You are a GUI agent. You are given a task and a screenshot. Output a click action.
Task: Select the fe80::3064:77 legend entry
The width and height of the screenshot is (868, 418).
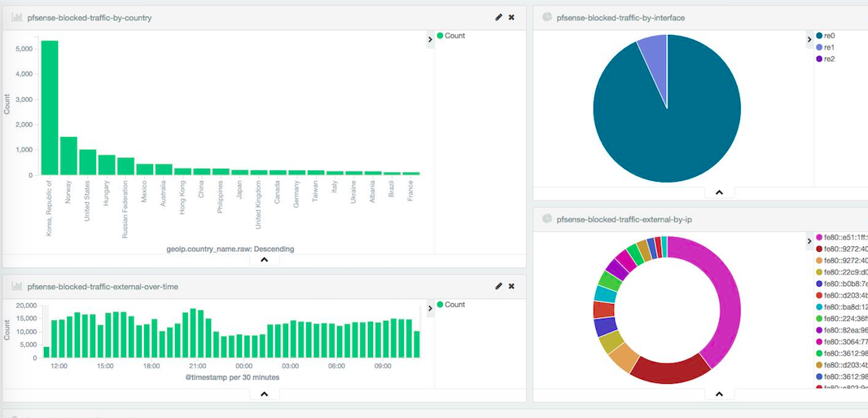click(841, 341)
